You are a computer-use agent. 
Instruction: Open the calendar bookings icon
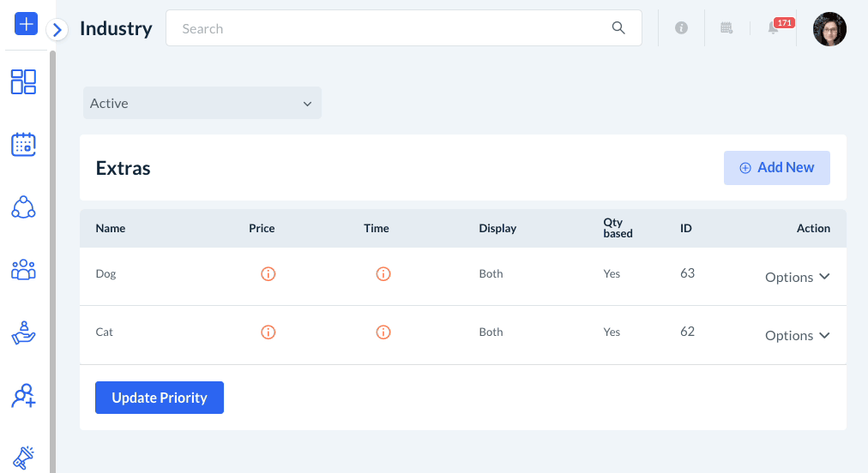[23, 144]
